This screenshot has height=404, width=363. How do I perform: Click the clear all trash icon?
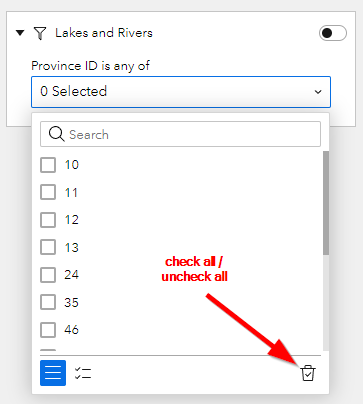[x=308, y=373]
